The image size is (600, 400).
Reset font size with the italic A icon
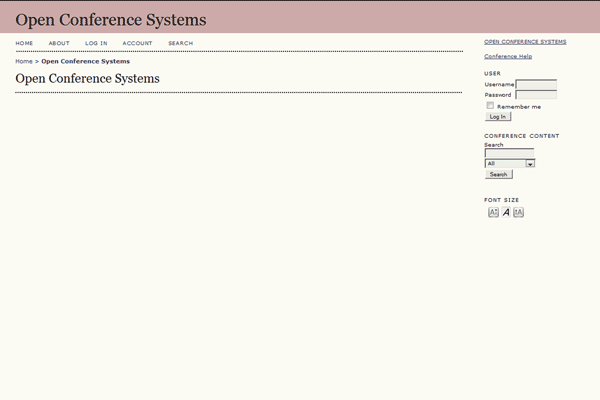pyautogui.click(x=506, y=212)
